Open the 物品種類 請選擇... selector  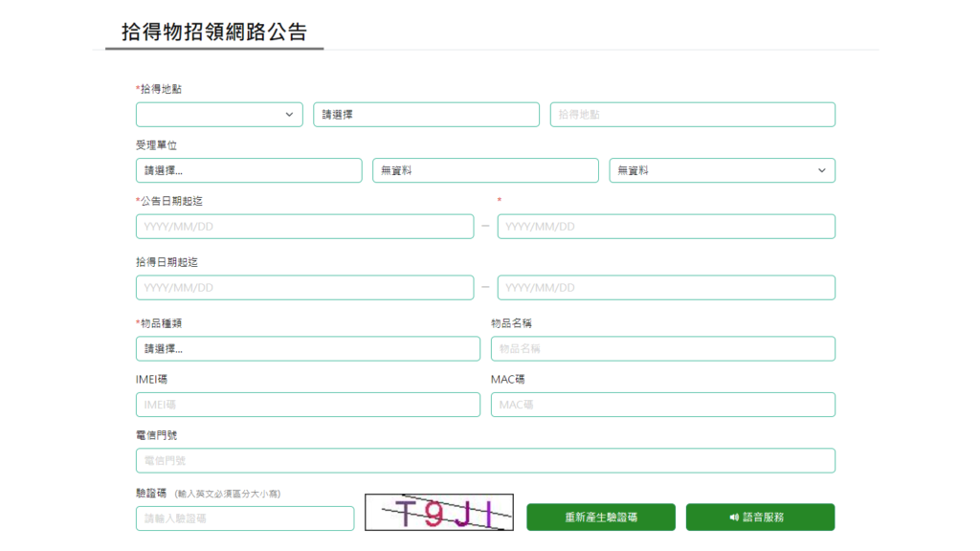[308, 349]
